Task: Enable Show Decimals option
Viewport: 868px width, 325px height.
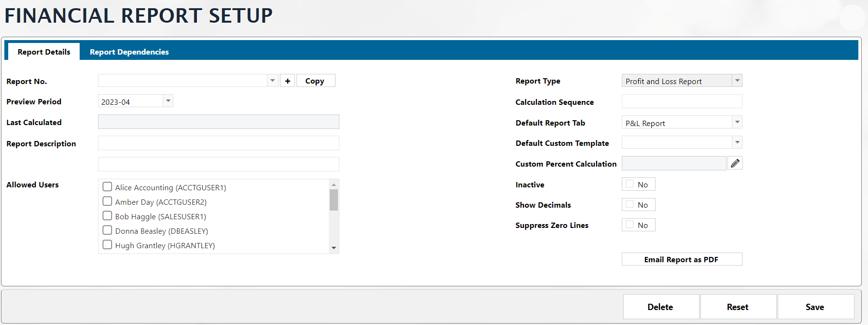Action: click(630, 204)
